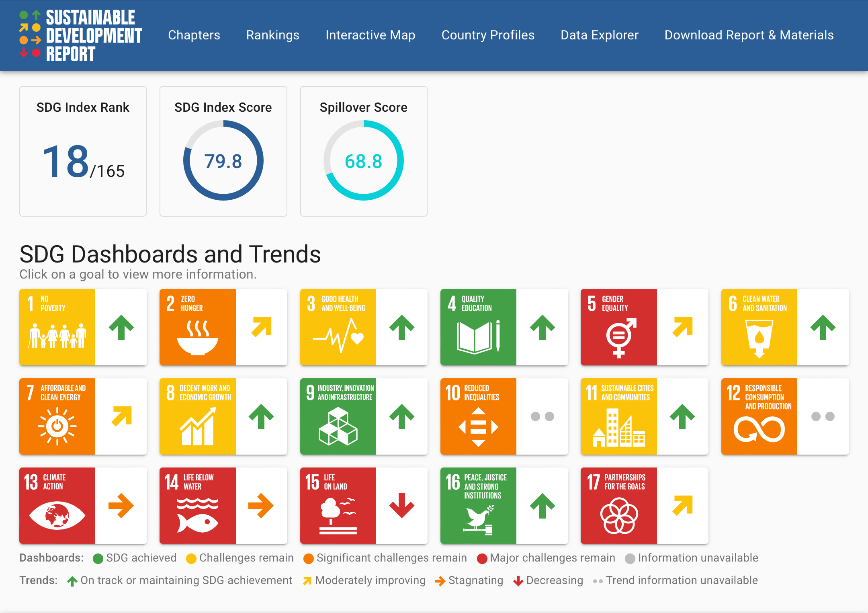This screenshot has height=613, width=868.
Task: Click the green up arrow beside No Poverty
Action: [121, 327]
